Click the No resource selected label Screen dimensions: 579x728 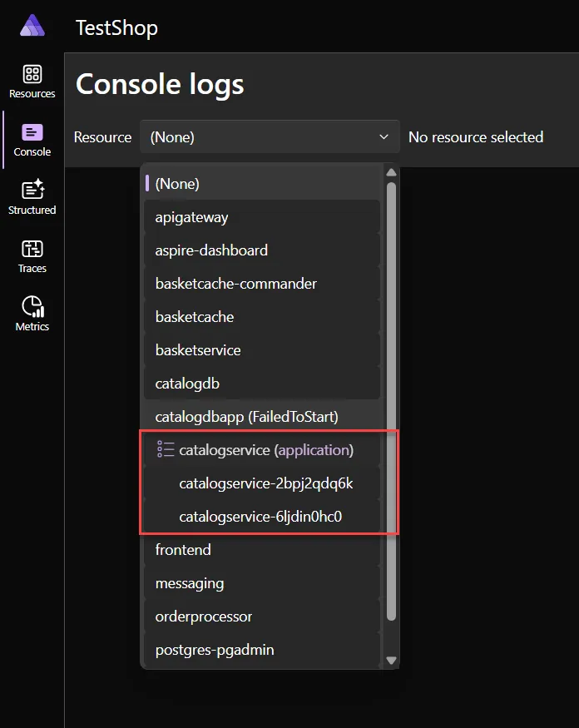(476, 136)
